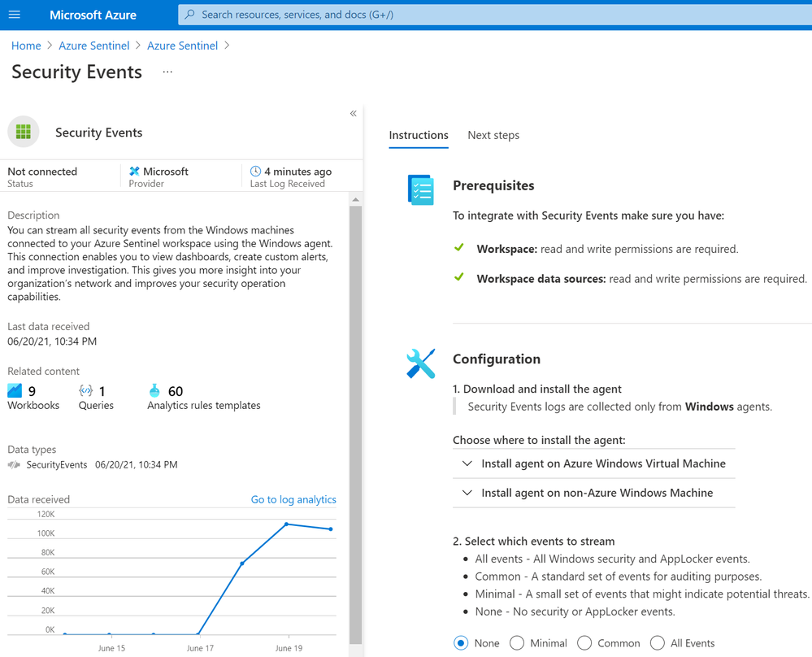This screenshot has width=812, height=657.
Task: Open the Azure portal hamburger menu
Action: [15, 15]
